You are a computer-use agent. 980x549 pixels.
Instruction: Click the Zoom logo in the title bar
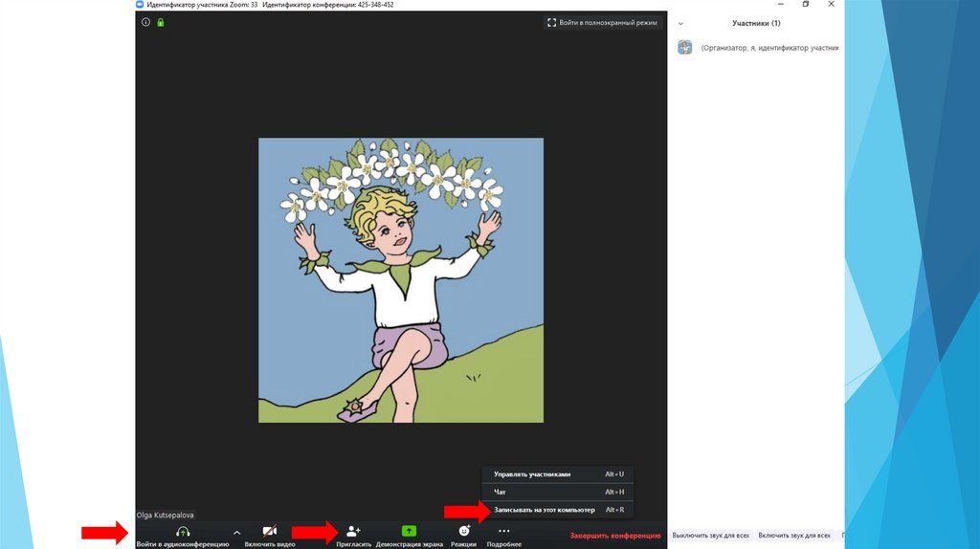point(141,5)
